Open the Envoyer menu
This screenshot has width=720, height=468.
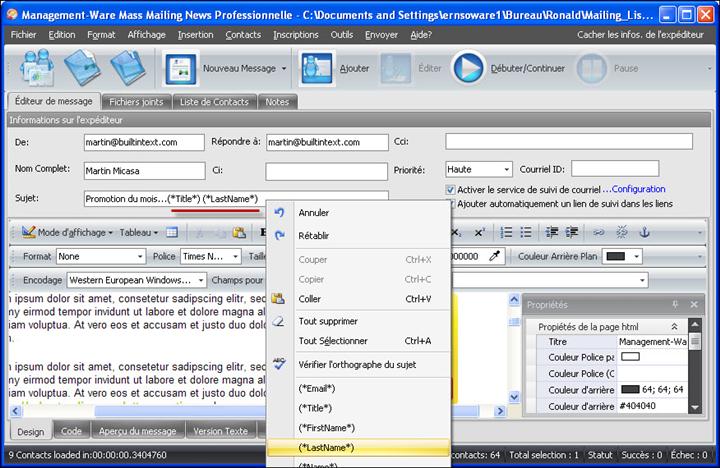tap(381, 34)
